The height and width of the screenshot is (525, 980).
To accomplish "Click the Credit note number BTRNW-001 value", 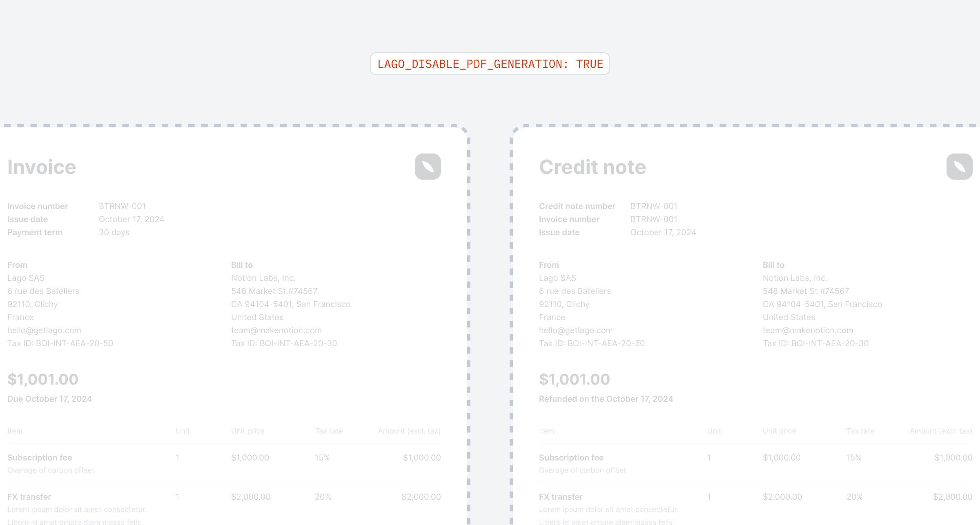I will pyautogui.click(x=654, y=206).
